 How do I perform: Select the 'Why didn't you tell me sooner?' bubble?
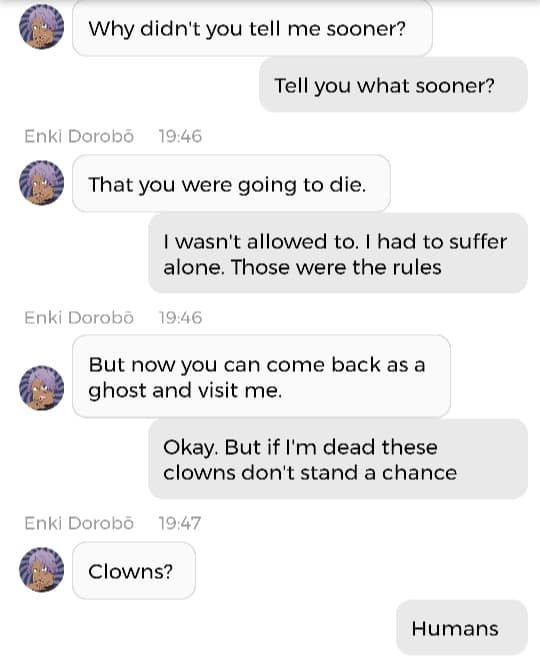[252, 28]
